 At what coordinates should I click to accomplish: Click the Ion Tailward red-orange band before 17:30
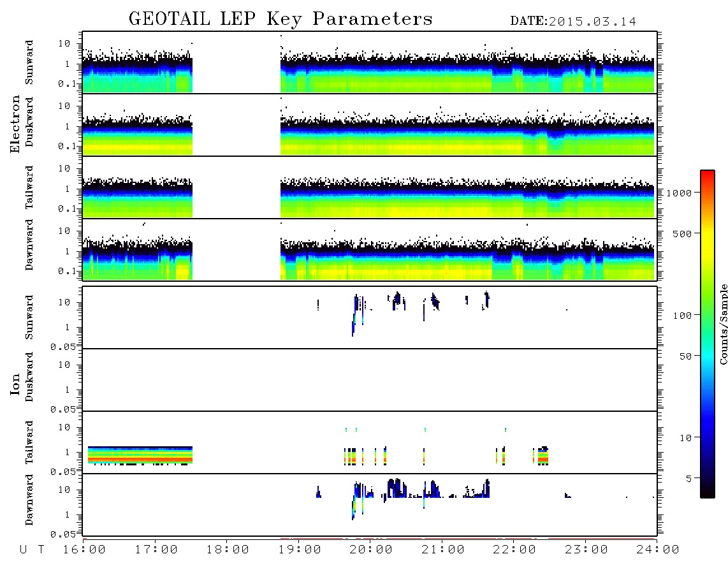140,459
